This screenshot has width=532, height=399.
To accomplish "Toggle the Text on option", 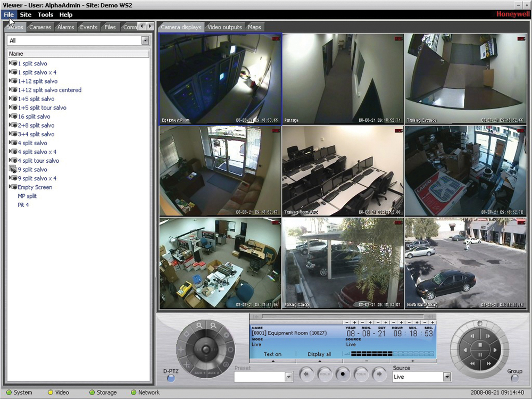I will 272,354.
